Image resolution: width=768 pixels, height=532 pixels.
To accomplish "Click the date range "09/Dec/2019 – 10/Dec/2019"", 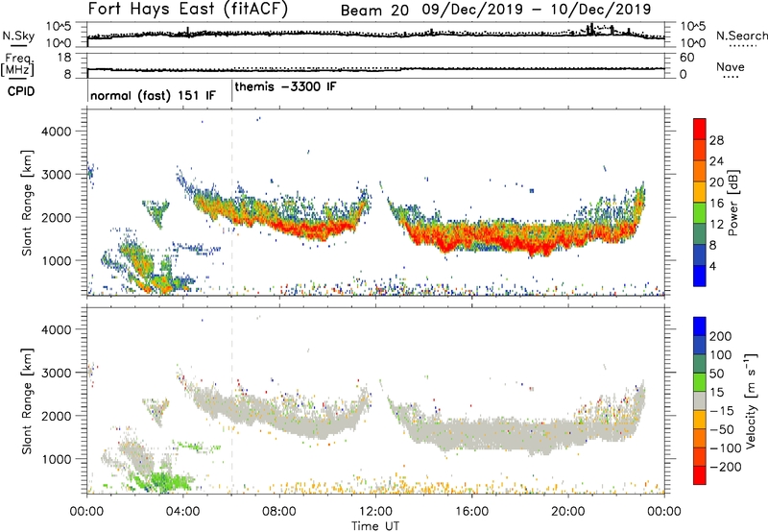I will pos(537,10).
